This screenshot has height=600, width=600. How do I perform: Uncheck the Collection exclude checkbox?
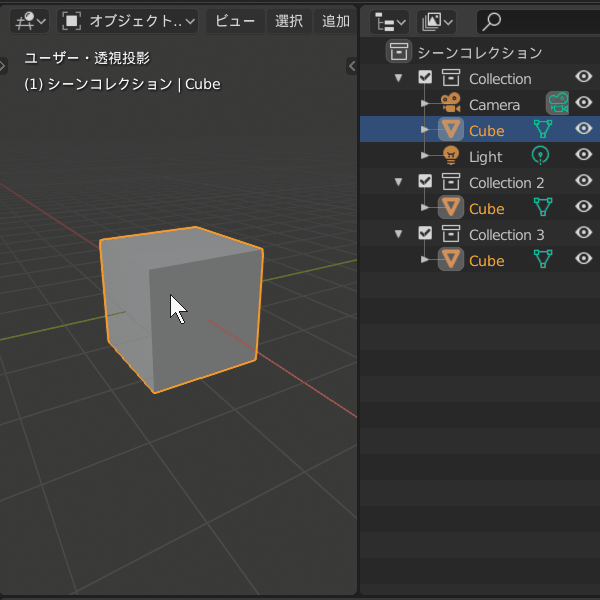point(425,77)
